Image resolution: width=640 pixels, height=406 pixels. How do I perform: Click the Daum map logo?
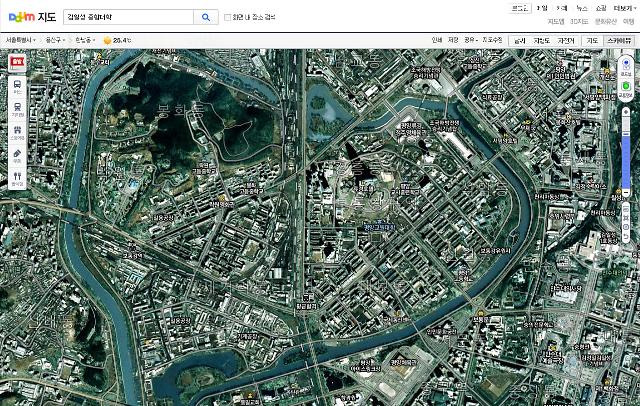[x=32, y=17]
